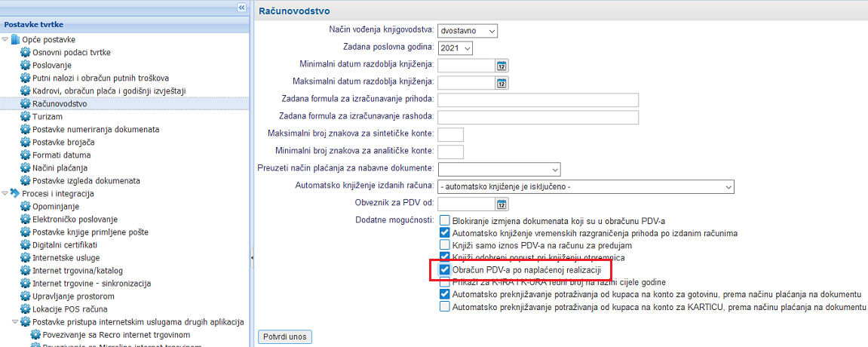Click panel splitter collapse handle
This screenshot has height=347, width=868.
coord(251,256)
